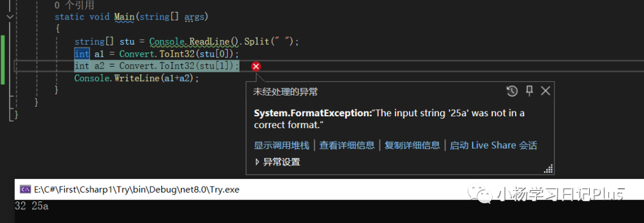The height and width of the screenshot is (223, 644).
Task: Open 显示调用堆栈 link
Action: coord(281,145)
